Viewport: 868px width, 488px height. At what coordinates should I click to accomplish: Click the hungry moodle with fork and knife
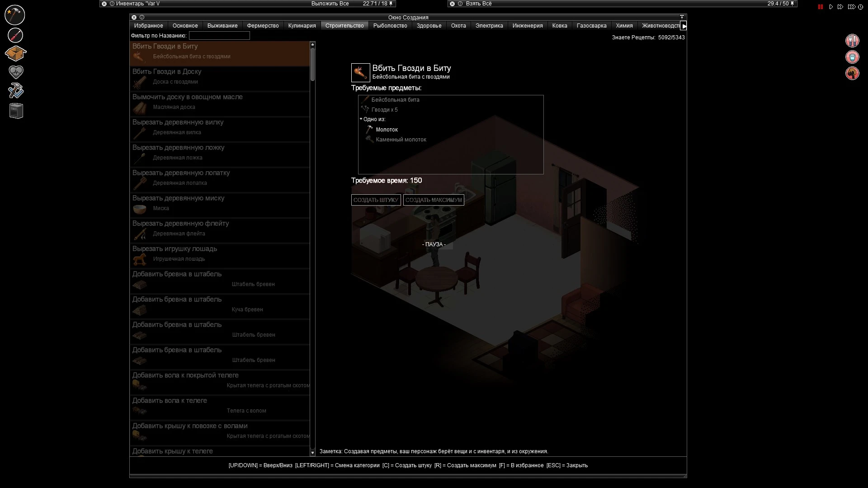pyautogui.click(x=852, y=41)
